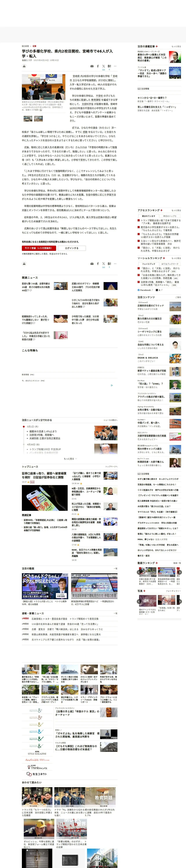Show previous photos in 写真 carousel
186x868 pixels.
pos(139,602)
